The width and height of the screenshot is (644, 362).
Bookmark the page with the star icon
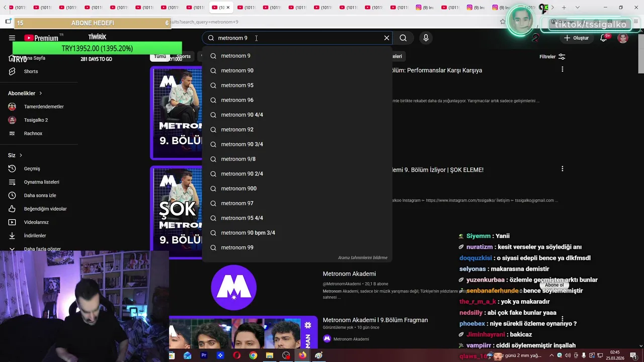coord(503,22)
